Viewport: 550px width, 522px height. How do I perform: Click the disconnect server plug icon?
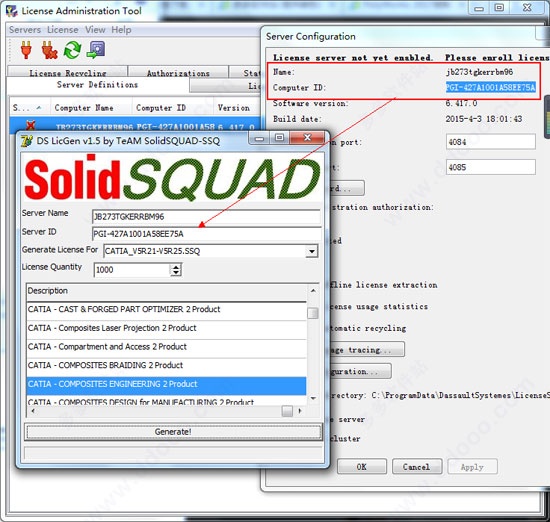point(49,50)
